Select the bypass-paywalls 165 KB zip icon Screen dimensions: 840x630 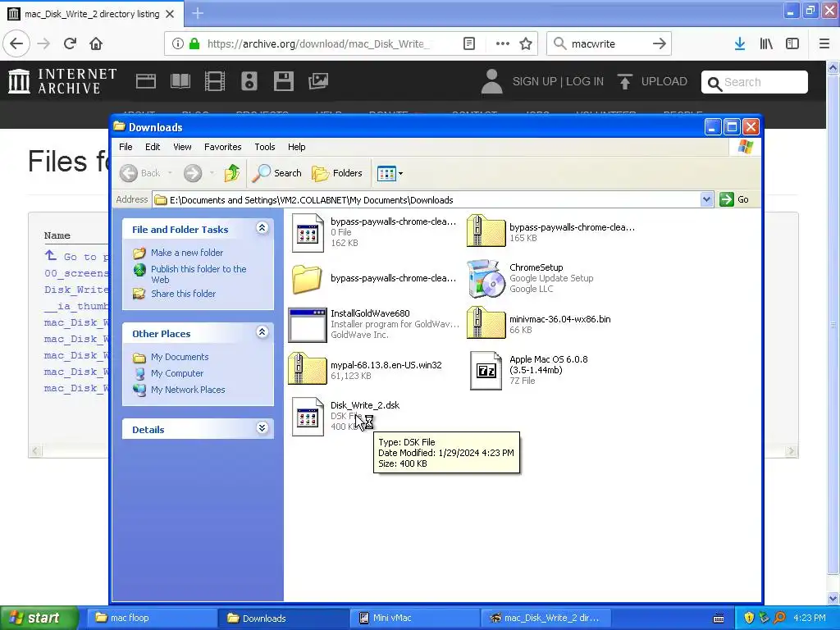486,231
